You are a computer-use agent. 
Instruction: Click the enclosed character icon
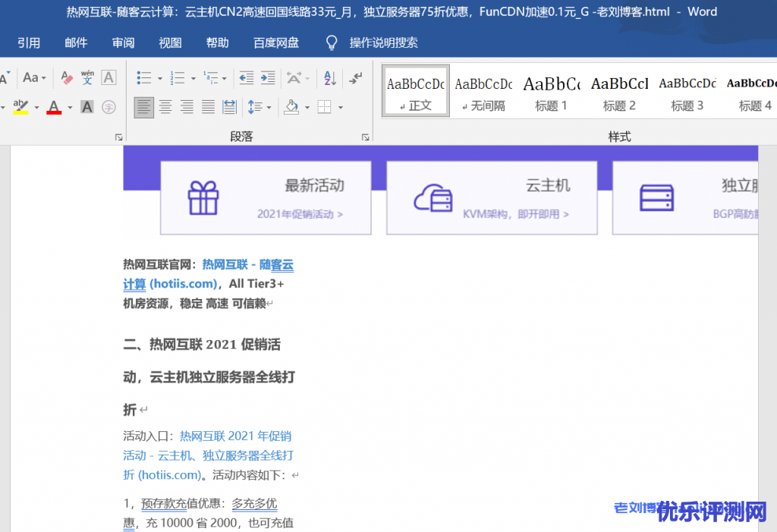click(x=109, y=107)
